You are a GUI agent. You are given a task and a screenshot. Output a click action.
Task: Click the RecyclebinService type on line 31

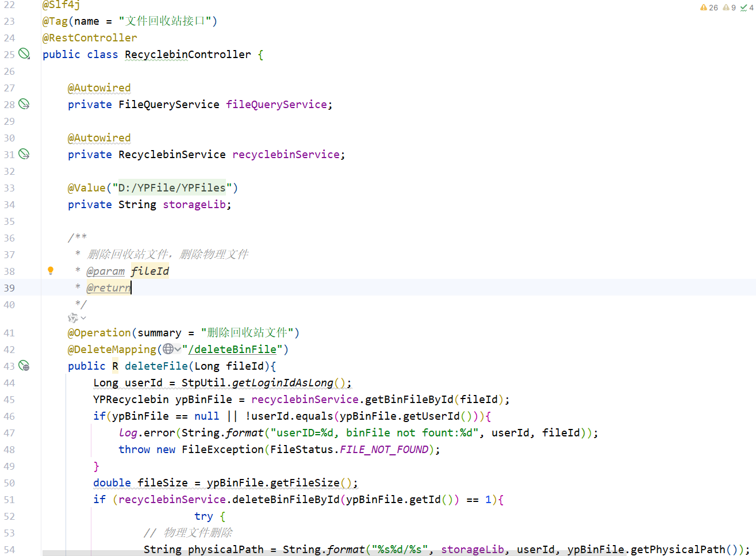click(172, 155)
